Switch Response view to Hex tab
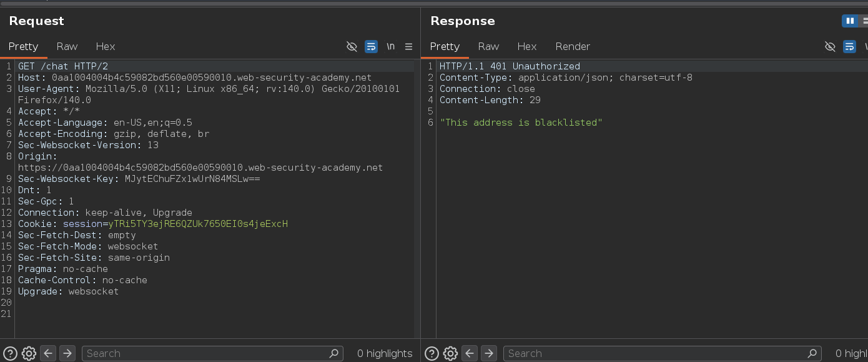 pos(527,46)
